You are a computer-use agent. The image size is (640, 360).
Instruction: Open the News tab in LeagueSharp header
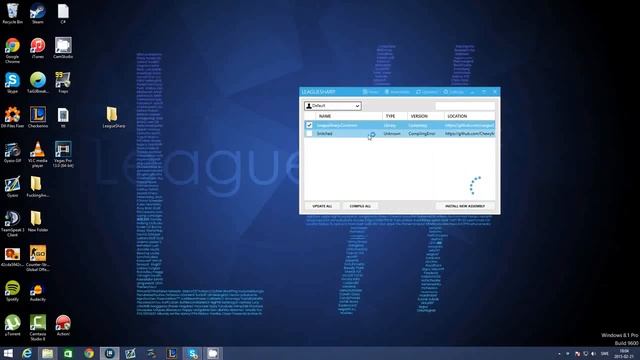[371, 92]
